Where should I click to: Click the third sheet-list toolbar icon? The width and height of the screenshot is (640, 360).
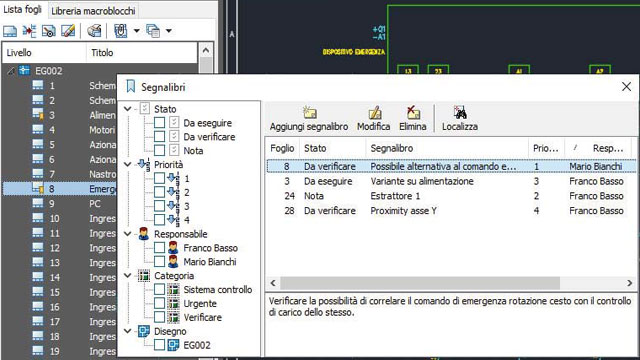pyautogui.click(x=49, y=31)
